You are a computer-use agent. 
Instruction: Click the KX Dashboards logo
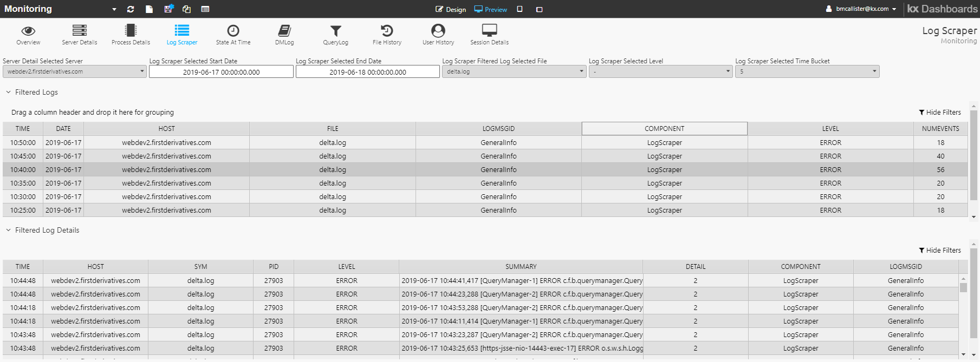point(943,9)
